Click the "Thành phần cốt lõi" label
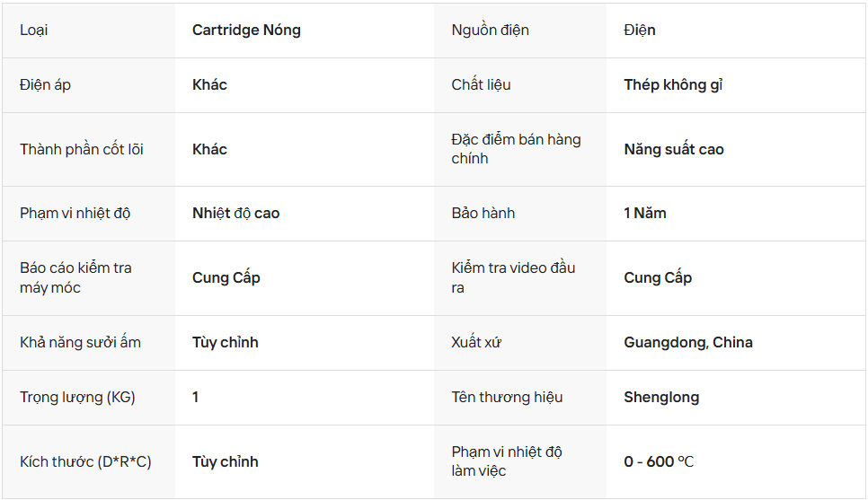The image size is (868, 500). click(x=82, y=149)
